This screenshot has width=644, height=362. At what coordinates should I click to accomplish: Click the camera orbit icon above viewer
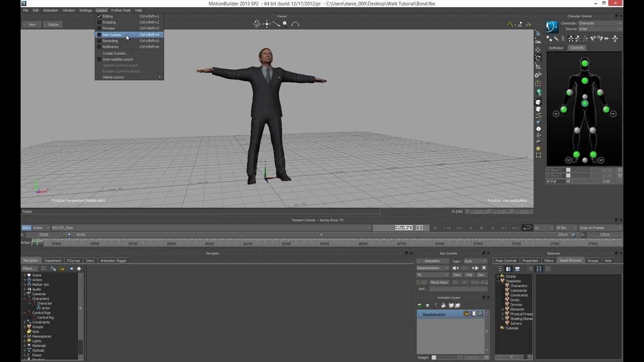[x=257, y=24]
